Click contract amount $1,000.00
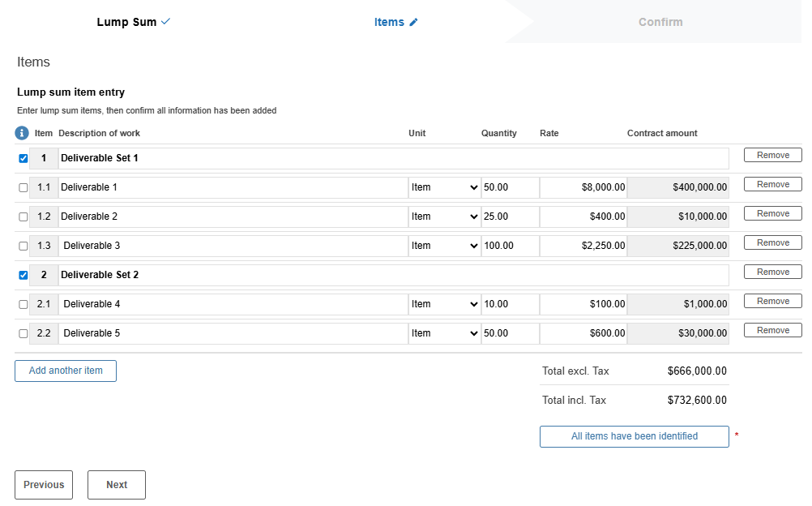Viewport: 812px width, 506px height. tap(678, 304)
